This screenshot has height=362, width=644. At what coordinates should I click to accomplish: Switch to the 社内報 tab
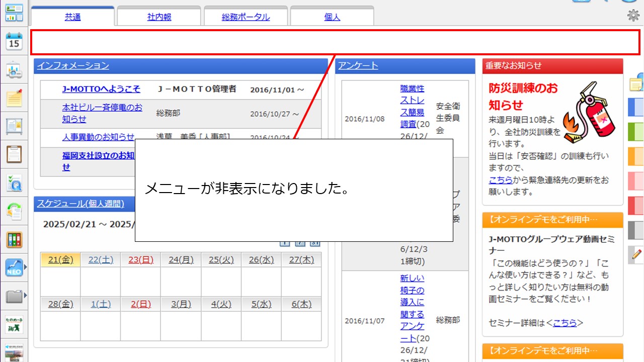point(159,17)
